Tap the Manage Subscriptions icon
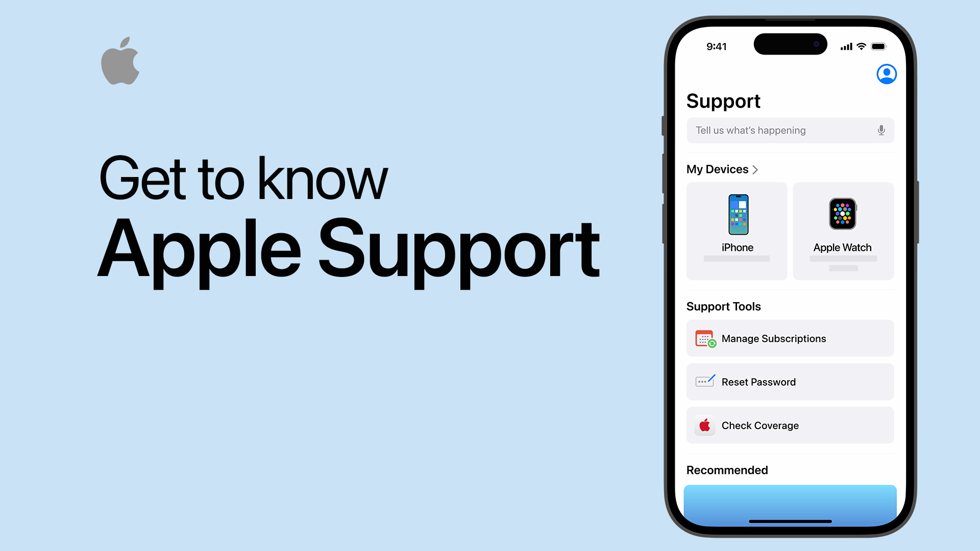Image resolution: width=980 pixels, height=551 pixels. 704,338
